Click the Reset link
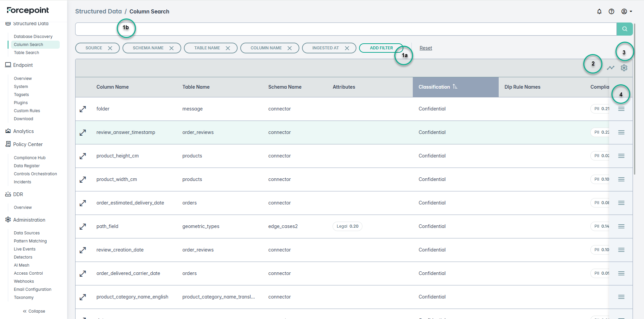 [426, 48]
